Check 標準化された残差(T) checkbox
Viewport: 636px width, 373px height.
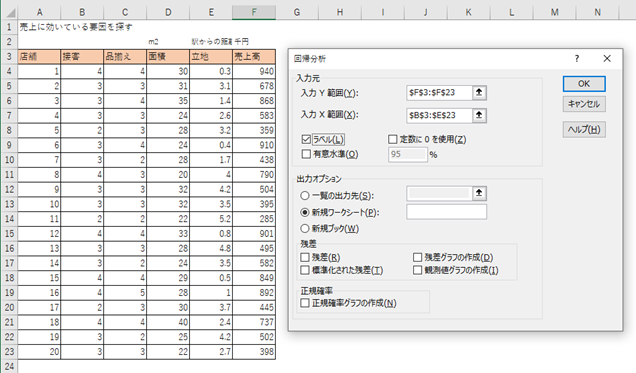[305, 270]
